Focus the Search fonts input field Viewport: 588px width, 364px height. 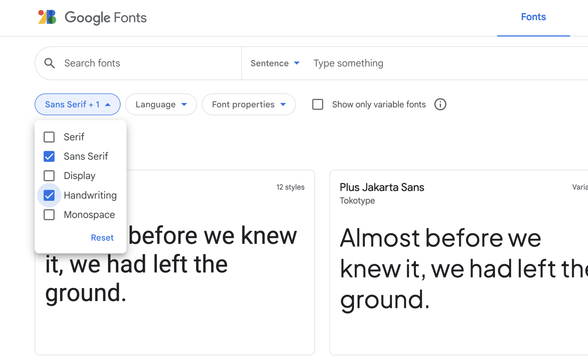[149, 63]
